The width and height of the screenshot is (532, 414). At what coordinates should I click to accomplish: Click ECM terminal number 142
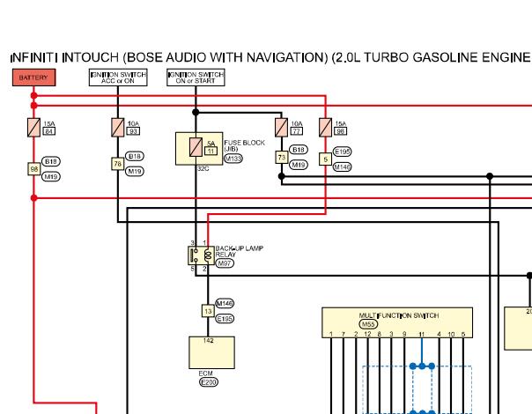(208, 340)
